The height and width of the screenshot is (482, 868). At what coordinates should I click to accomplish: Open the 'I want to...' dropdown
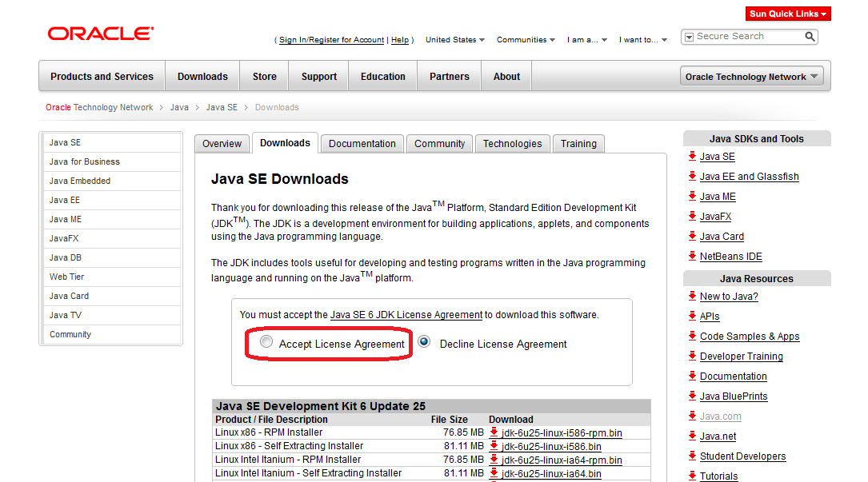[x=643, y=40]
